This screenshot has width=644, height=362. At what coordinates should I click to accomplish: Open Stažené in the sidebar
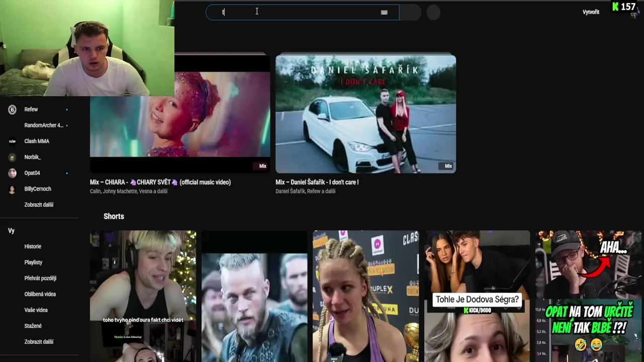click(x=33, y=326)
